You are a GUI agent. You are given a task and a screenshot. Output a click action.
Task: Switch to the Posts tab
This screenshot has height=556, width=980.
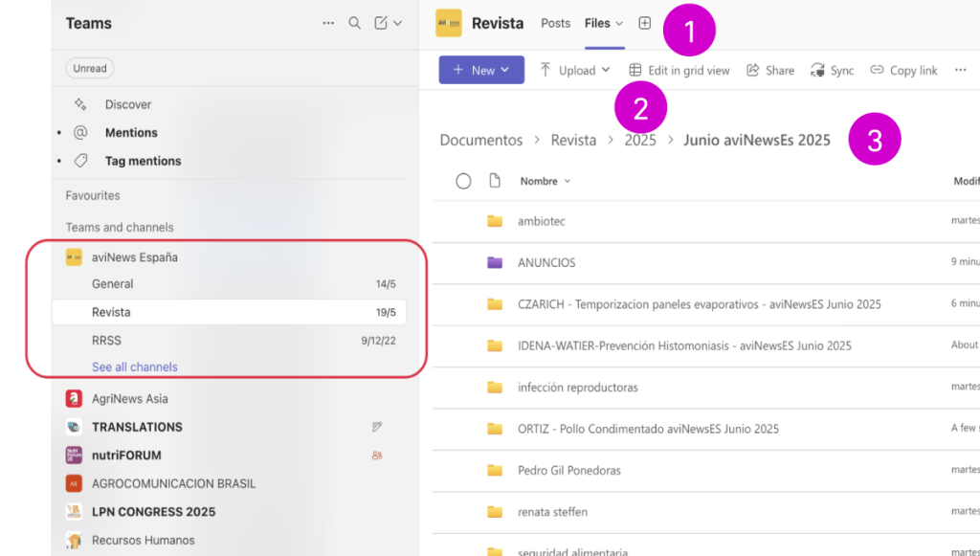point(555,23)
